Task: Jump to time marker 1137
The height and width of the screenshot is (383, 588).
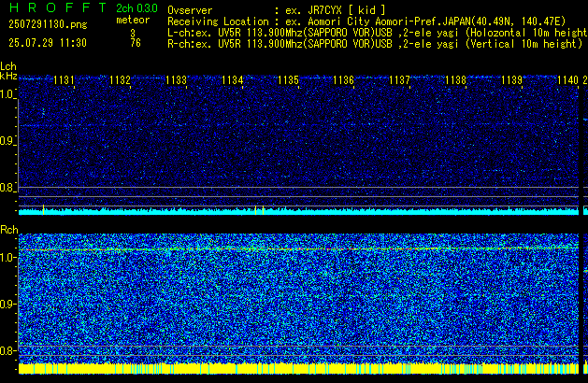Action: (399, 80)
